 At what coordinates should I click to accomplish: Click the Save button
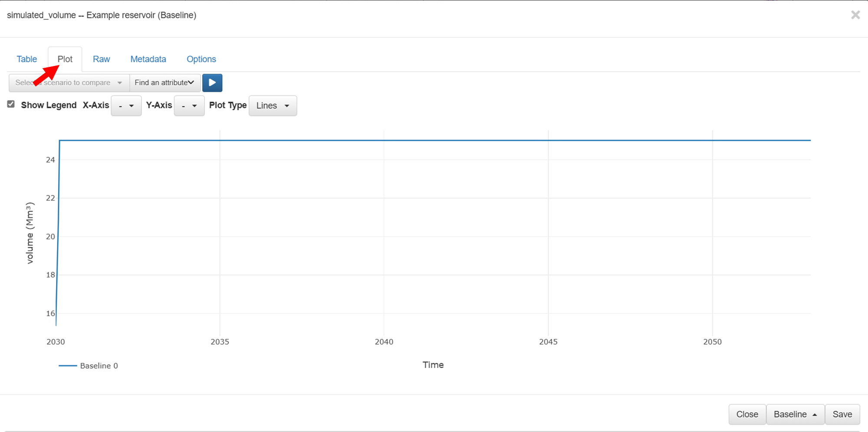pyautogui.click(x=842, y=414)
